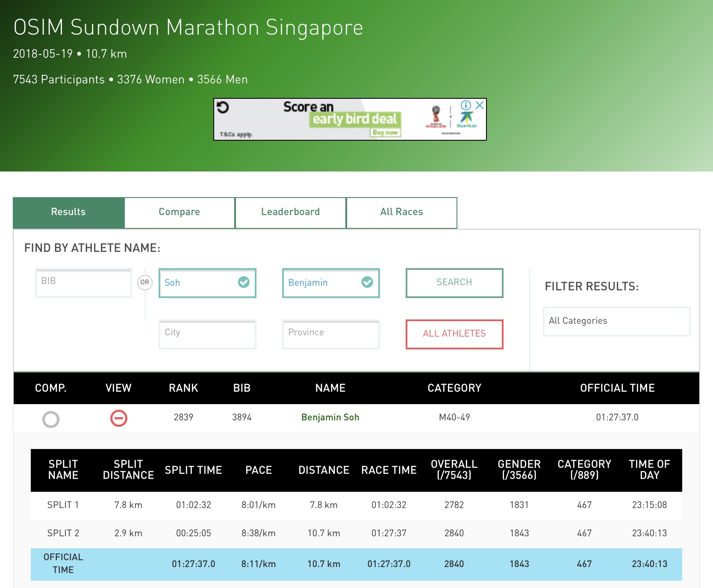
Task: Switch to the Results tab
Action: click(x=68, y=212)
